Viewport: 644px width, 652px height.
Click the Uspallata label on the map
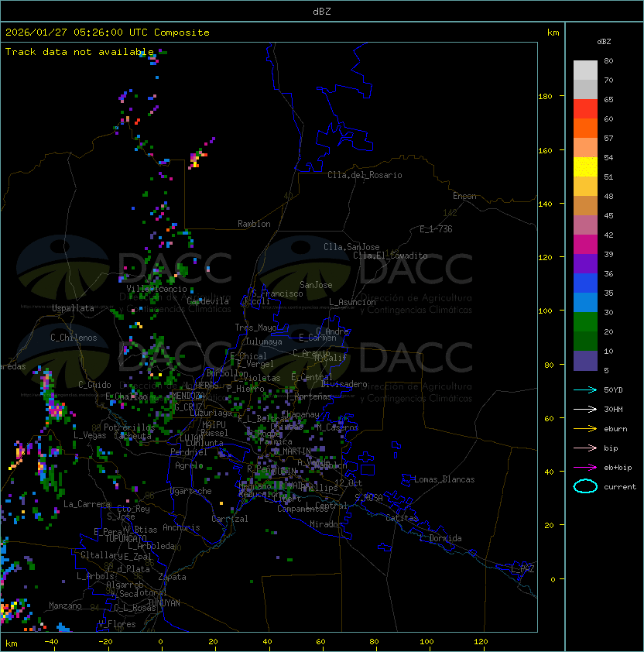pos(73,308)
